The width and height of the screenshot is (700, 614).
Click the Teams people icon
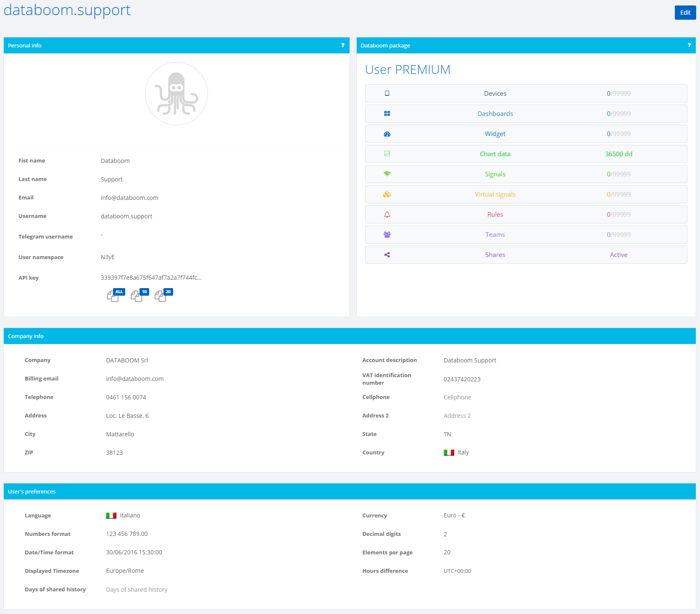(x=387, y=235)
